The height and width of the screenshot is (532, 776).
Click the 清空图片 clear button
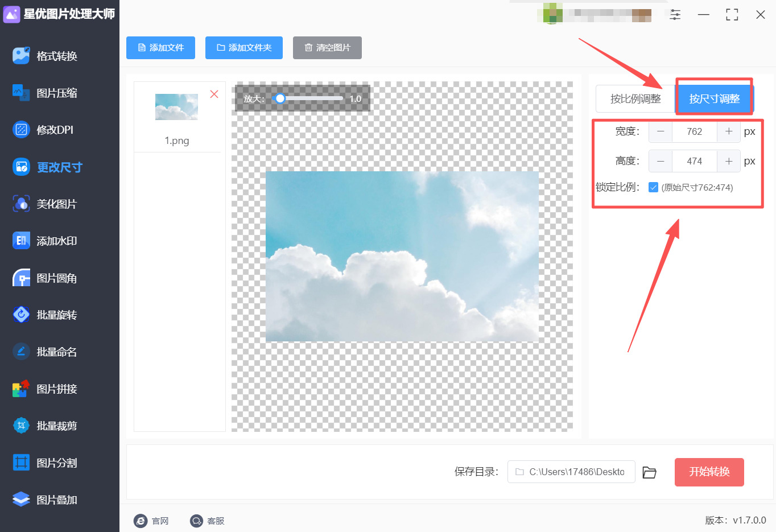[x=327, y=48]
